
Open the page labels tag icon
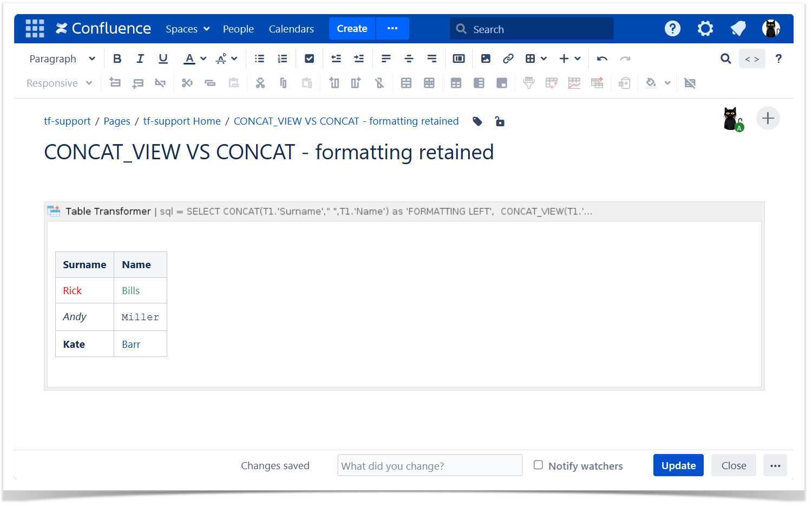click(x=477, y=121)
